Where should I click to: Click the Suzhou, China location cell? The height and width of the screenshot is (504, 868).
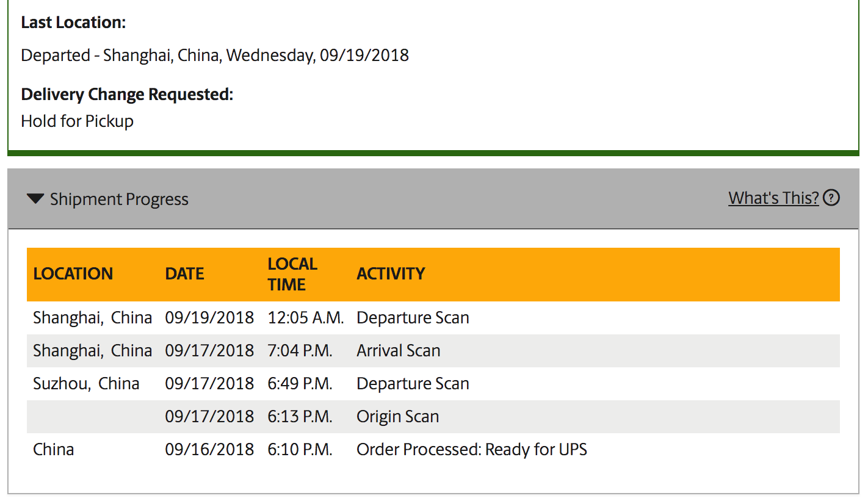coord(86,384)
